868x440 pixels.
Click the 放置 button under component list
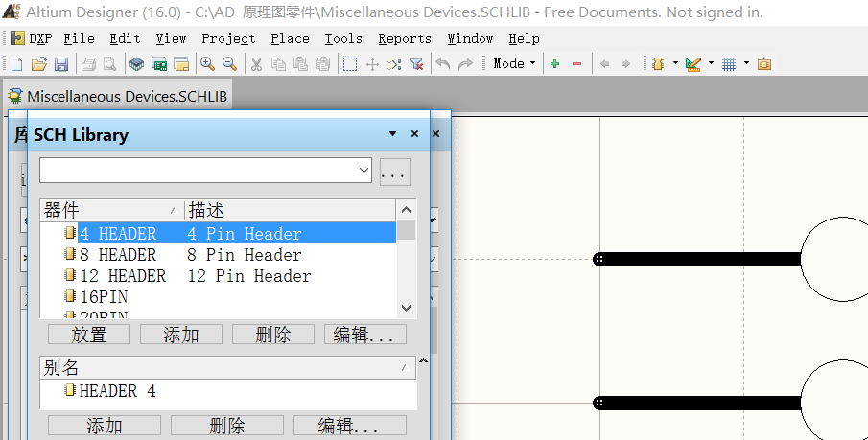click(89, 335)
